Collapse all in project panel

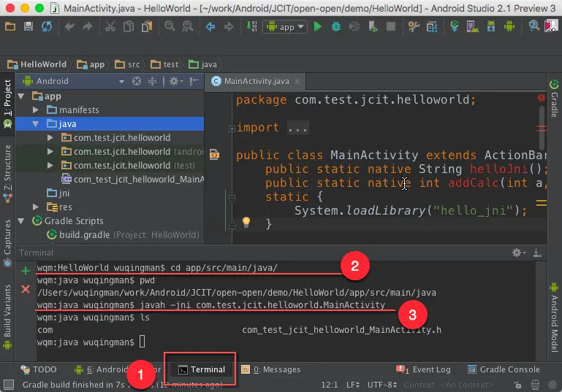(x=152, y=81)
